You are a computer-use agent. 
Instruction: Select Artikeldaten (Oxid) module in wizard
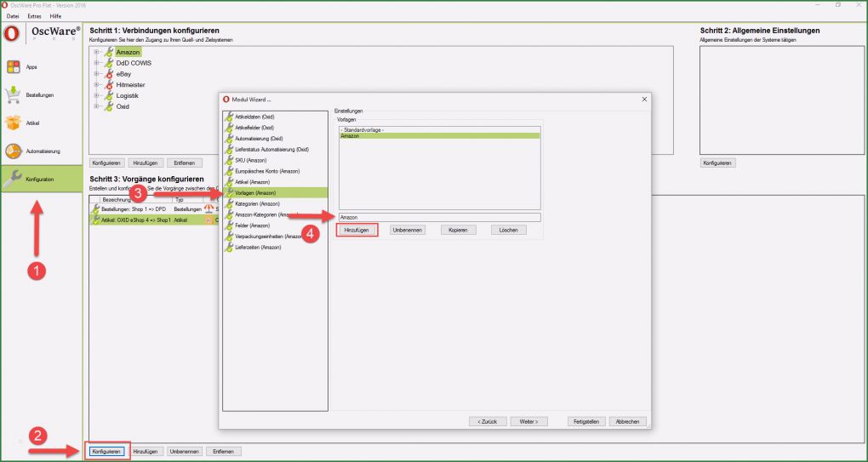[254, 116]
